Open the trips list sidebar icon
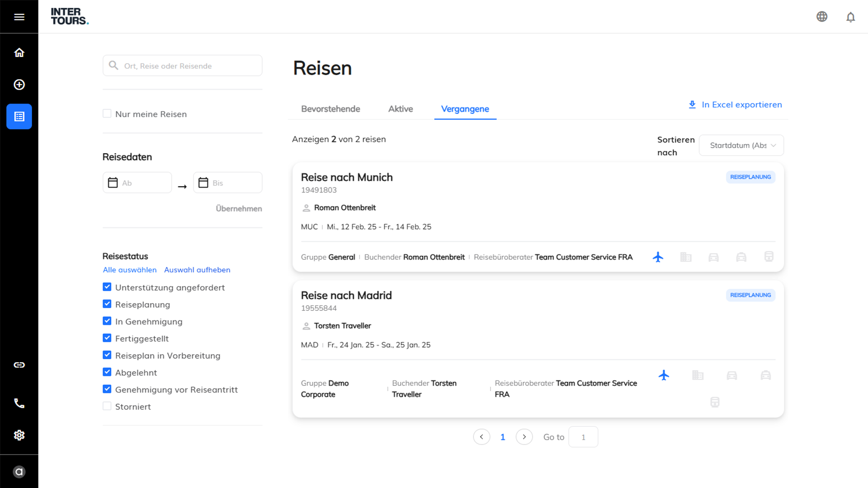Viewport: 868px width, 488px height. point(19,117)
